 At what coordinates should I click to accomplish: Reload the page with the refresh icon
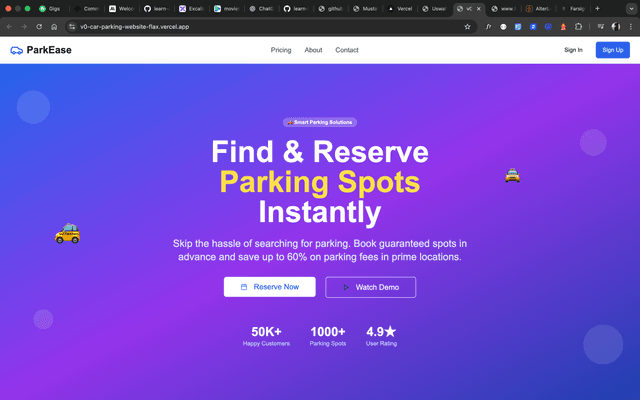pos(39,27)
